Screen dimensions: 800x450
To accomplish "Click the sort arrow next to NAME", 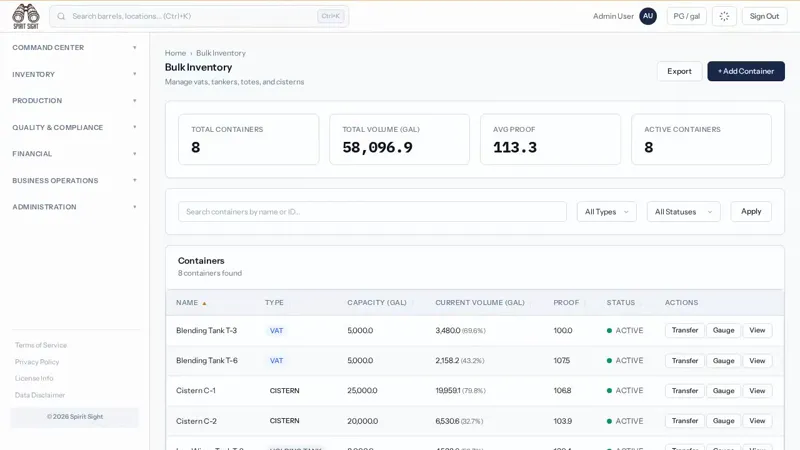I will tap(204, 303).
